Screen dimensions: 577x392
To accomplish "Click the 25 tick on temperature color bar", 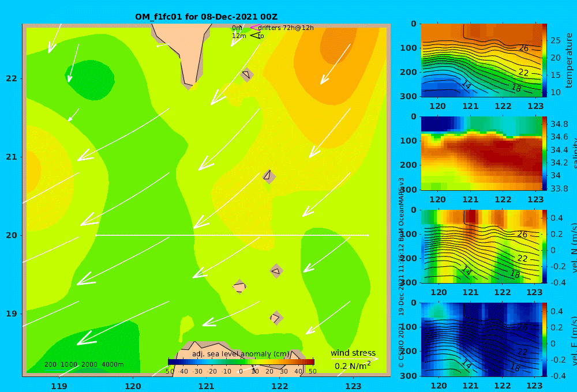I will click(556, 40).
